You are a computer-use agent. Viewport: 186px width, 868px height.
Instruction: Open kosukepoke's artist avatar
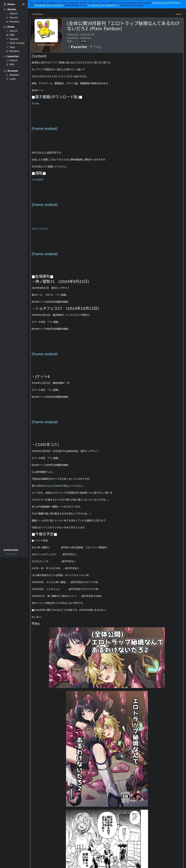46,31
